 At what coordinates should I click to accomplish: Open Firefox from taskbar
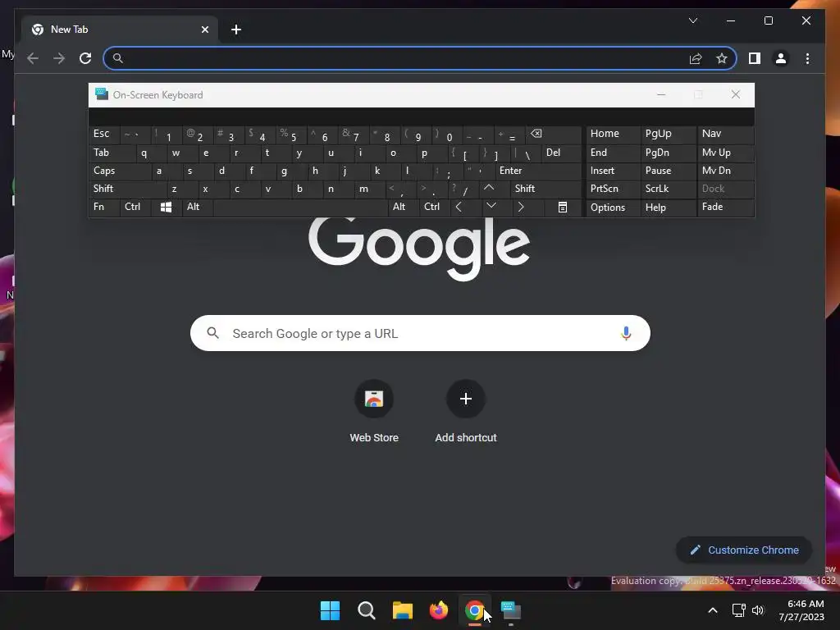pos(439,610)
